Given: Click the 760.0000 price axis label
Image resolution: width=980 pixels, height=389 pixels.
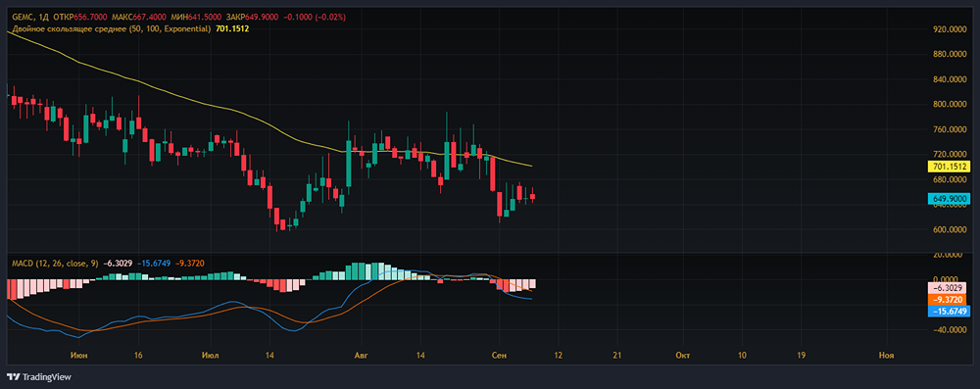Looking at the screenshot, I should pos(951,129).
